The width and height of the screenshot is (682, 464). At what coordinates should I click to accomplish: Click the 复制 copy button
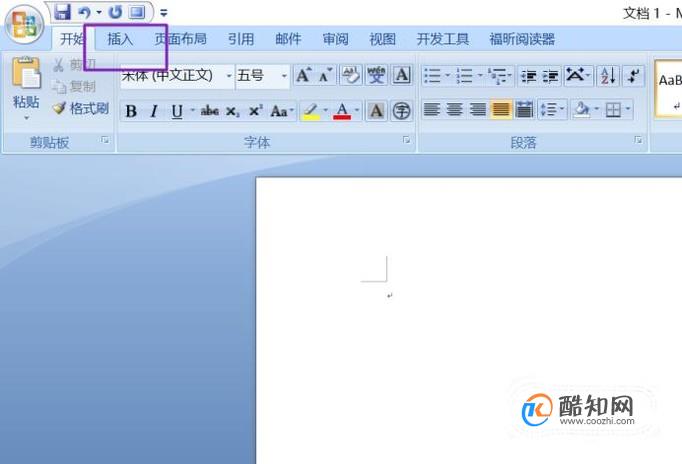click(x=74, y=87)
